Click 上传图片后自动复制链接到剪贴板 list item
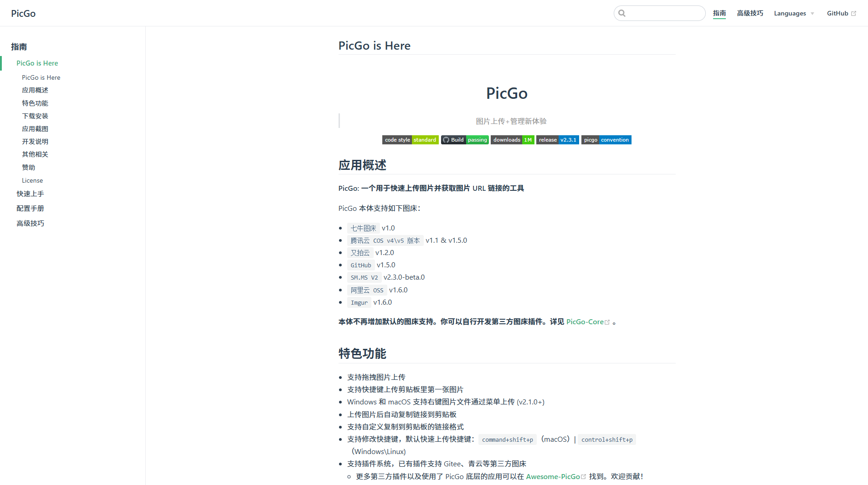This screenshot has width=868, height=485. (402, 414)
